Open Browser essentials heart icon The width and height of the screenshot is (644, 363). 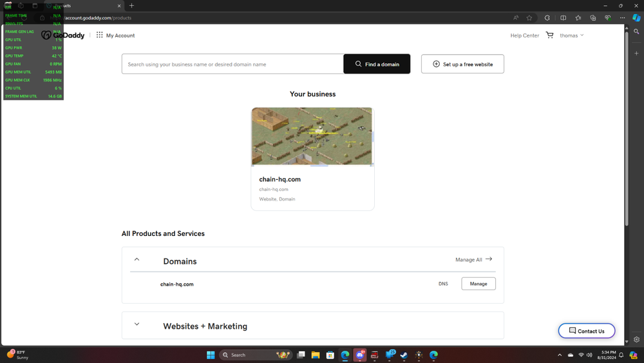608,17
